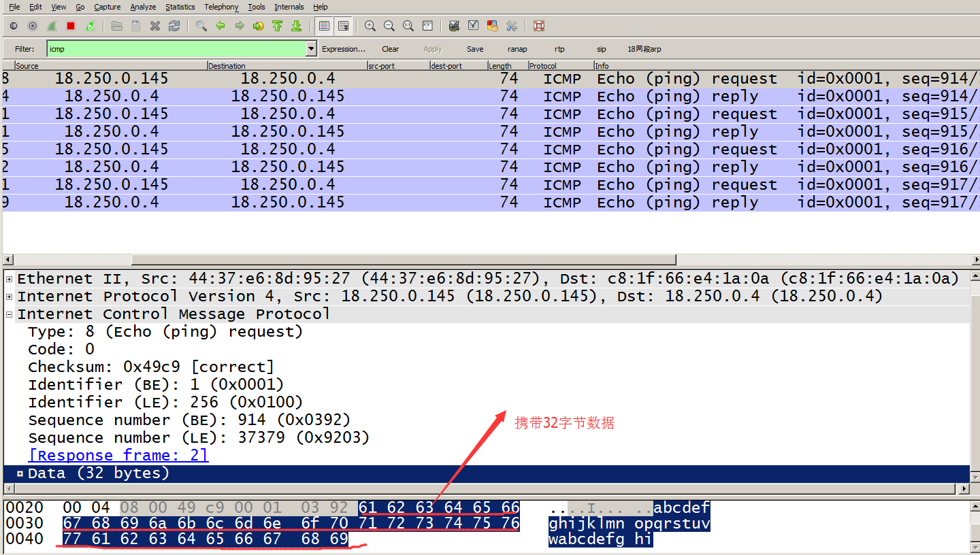This screenshot has height=555, width=980.
Task: Select the Checksum: 0x49c9 [correct] line
Action: point(150,367)
